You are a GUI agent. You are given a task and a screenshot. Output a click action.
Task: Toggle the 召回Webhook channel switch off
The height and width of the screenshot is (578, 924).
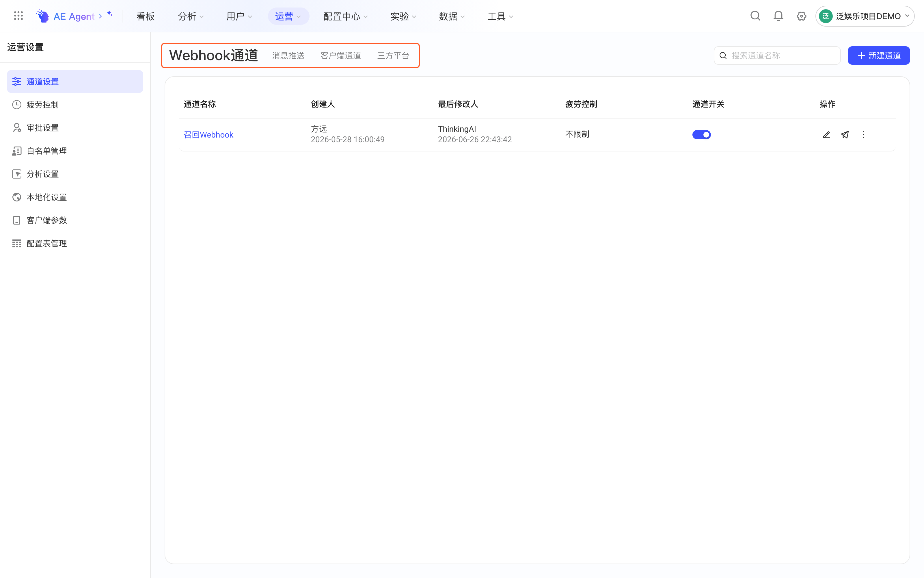tap(701, 135)
